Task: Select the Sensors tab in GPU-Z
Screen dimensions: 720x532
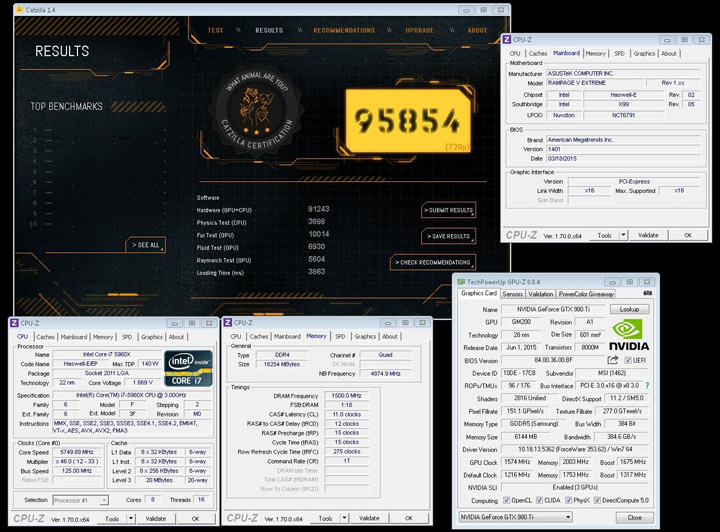Action: click(512, 294)
